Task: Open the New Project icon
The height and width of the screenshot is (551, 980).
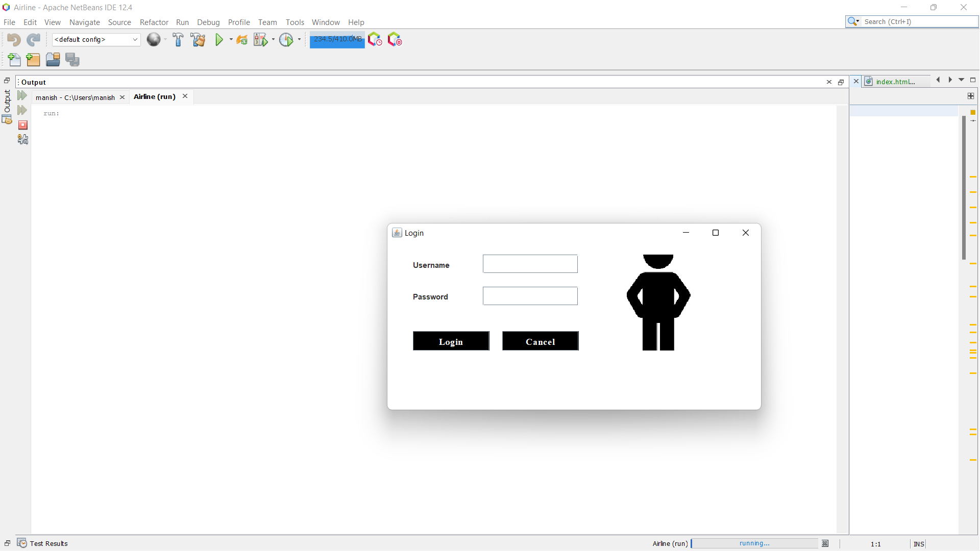Action: [33, 60]
